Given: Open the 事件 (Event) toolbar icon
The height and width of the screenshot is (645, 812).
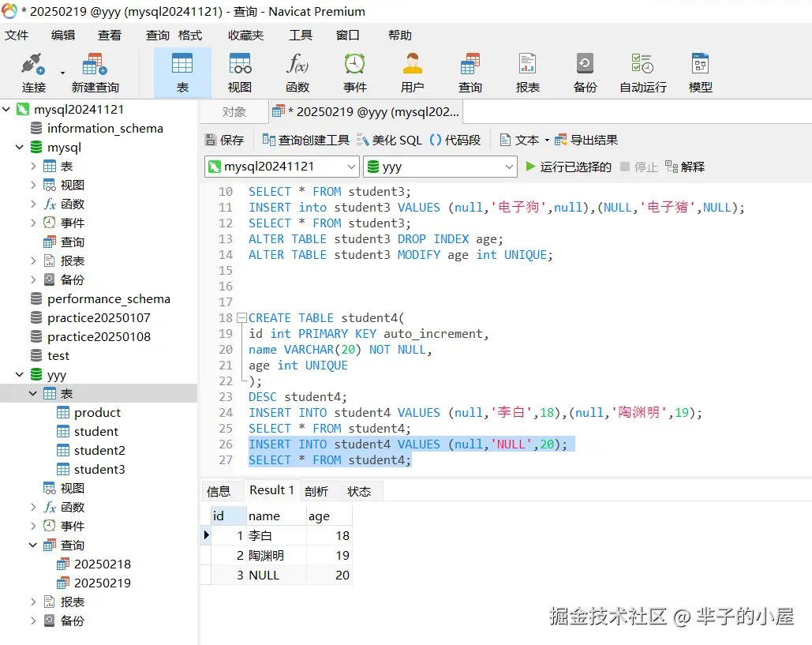Looking at the screenshot, I should point(355,73).
